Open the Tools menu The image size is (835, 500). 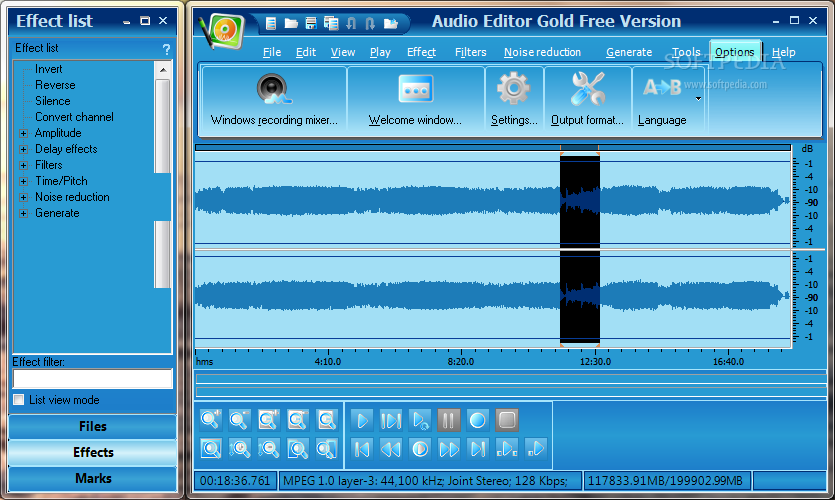(x=686, y=52)
